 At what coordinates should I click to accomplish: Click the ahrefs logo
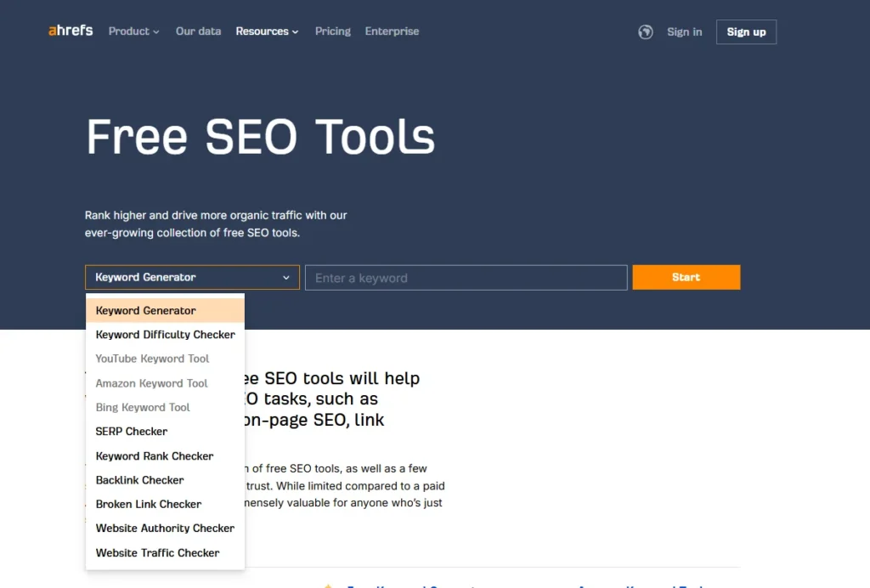71,31
